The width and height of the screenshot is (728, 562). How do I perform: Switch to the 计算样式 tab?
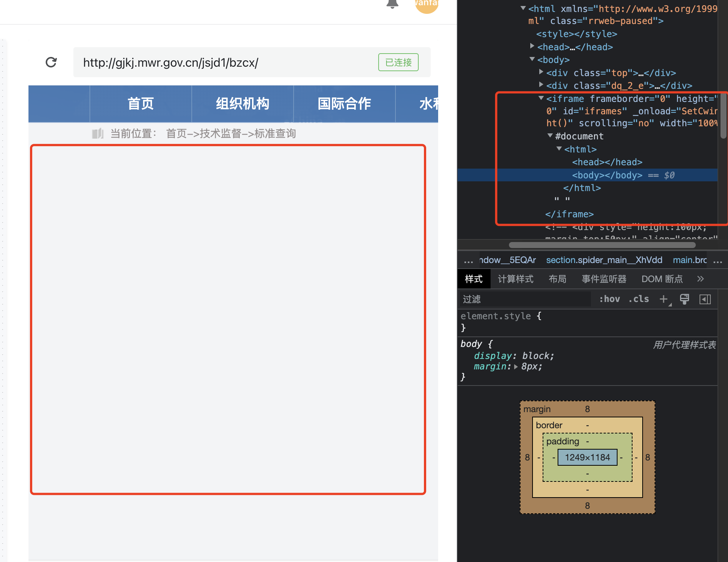click(515, 279)
